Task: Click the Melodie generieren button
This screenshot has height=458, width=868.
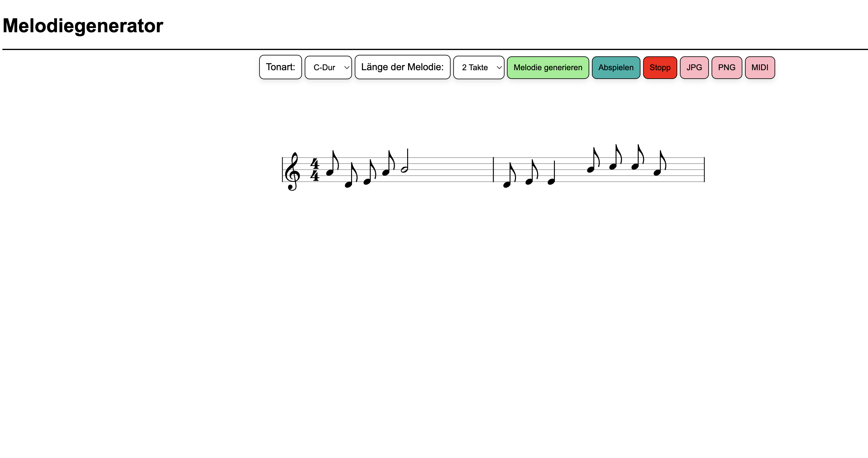Action: (x=548, y=67)
